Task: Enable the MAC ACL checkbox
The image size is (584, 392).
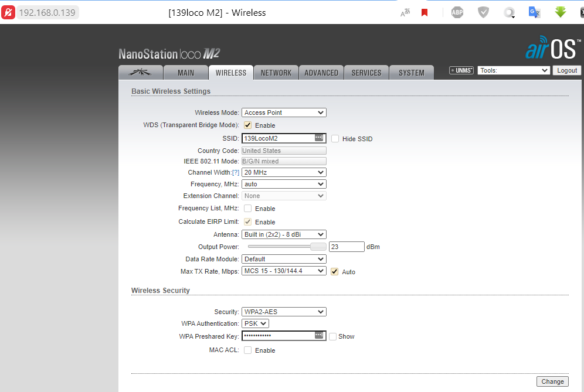Action: 247,350
